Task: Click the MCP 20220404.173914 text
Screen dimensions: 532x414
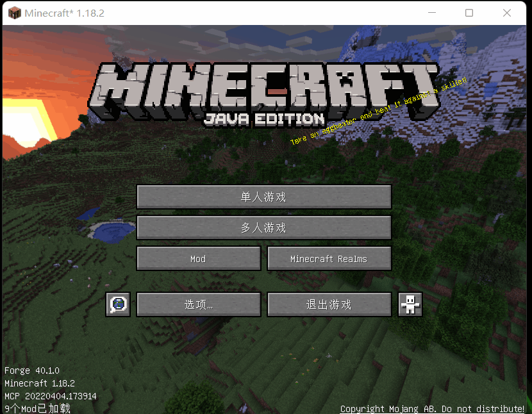Action: [50, 396]
